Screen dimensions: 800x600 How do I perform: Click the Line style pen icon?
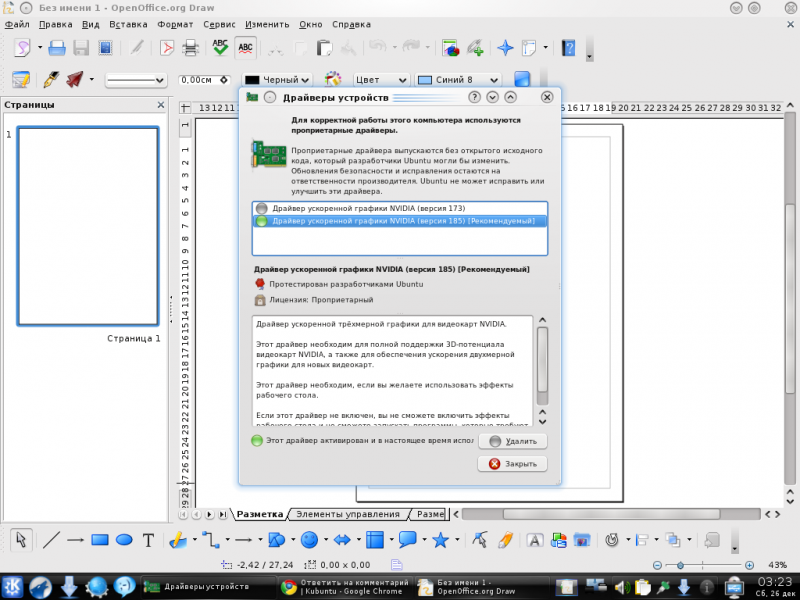pos(51,80)
